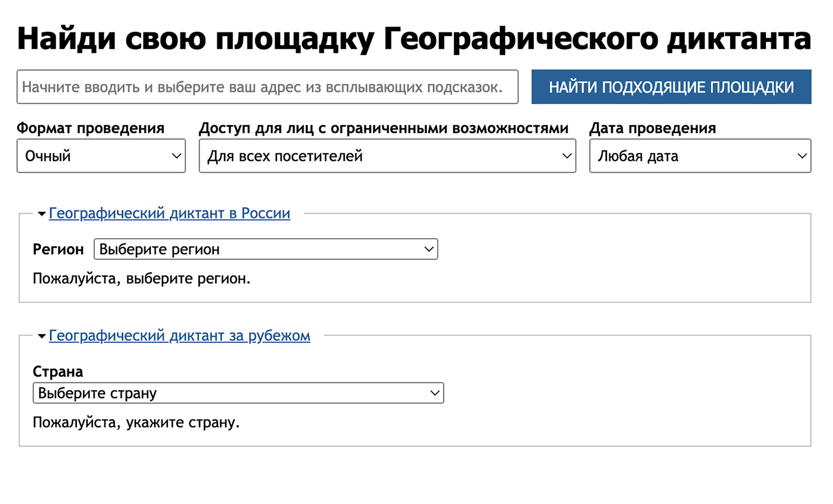Open Географический диктант в России link

pyautogui.click(x=169, y=213)
